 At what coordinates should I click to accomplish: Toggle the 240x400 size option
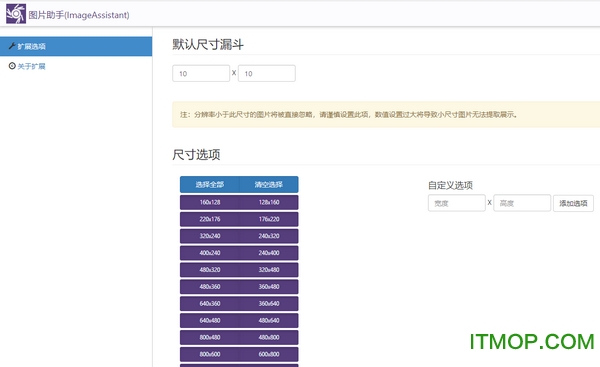269,253
